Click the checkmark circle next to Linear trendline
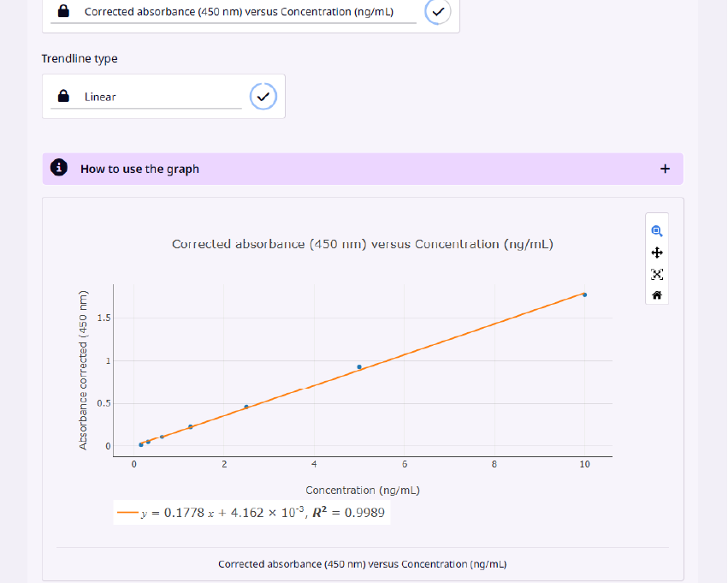 [263, 96]
